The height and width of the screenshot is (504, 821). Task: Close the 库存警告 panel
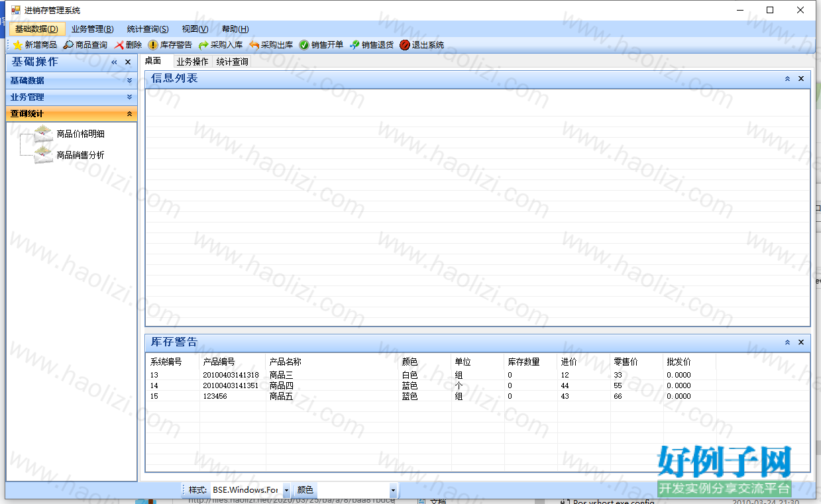pos(800,342)
